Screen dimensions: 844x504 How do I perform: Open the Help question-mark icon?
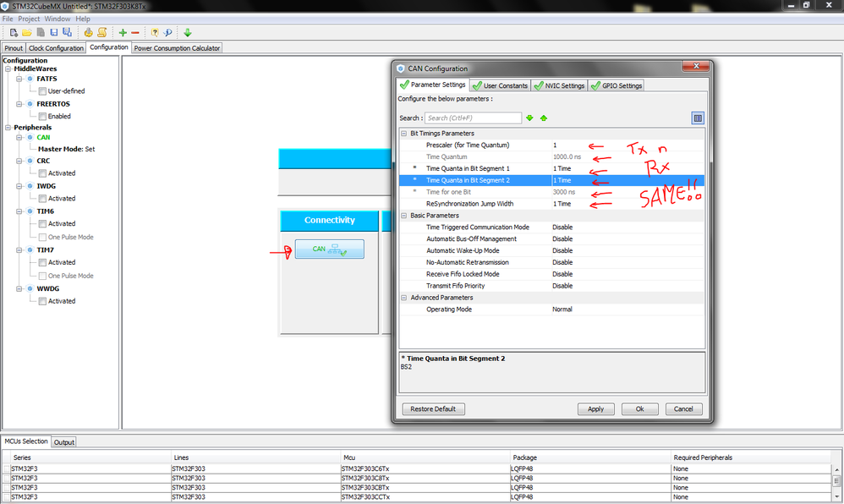tap(155, 33)
